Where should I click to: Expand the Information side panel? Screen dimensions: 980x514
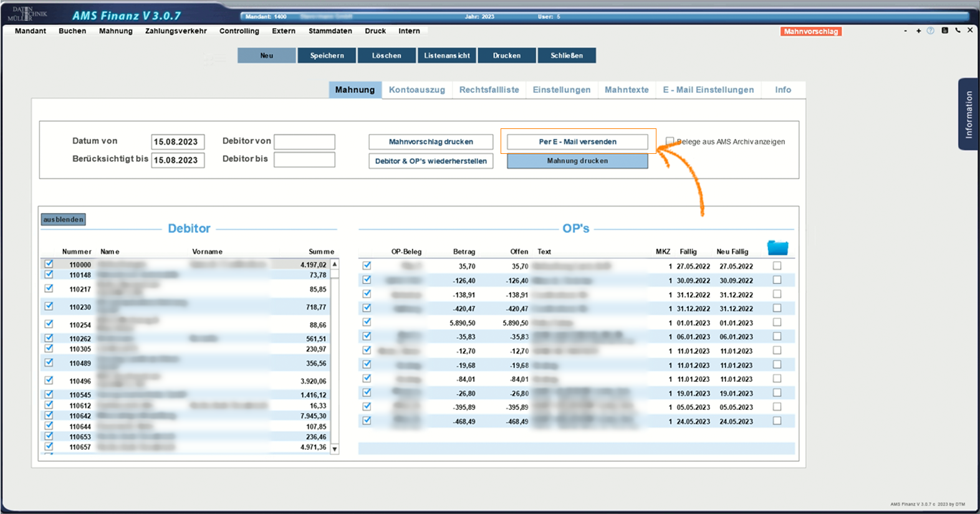pyautogui.click(x=968, y=114)
